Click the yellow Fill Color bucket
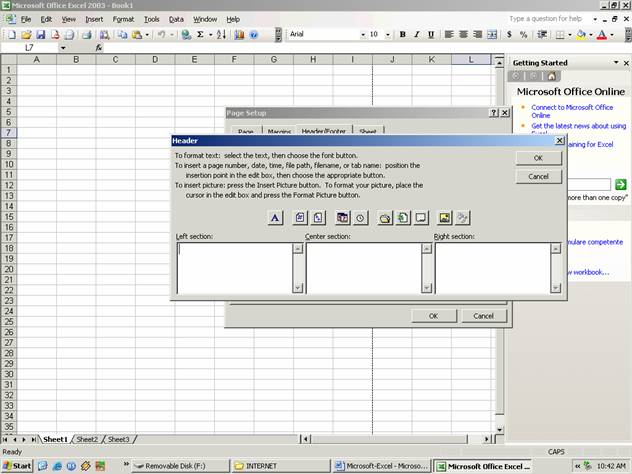Viewport: 632px width, 474px height. point(581,35)
